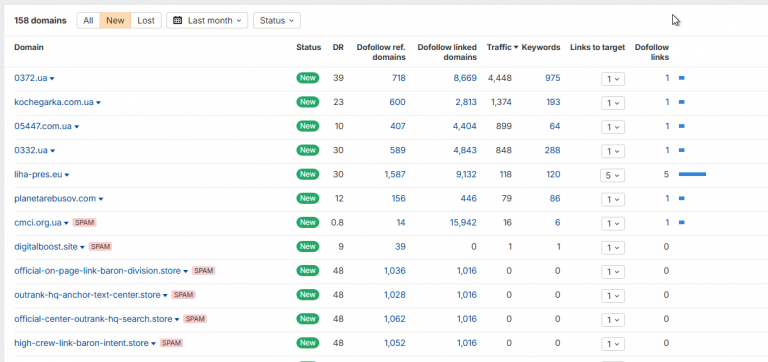Open the 1,587 dofollow ref. domains value
768x362 pixels.
[x=395, y=174]
